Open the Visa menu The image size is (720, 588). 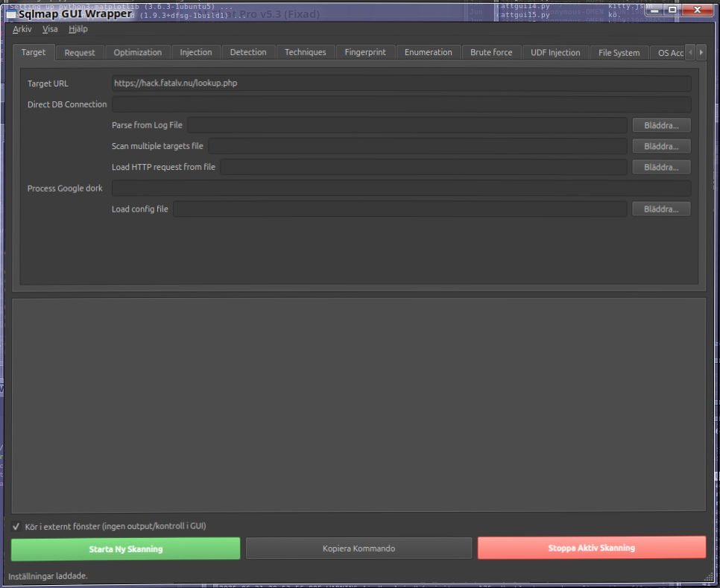50,29
